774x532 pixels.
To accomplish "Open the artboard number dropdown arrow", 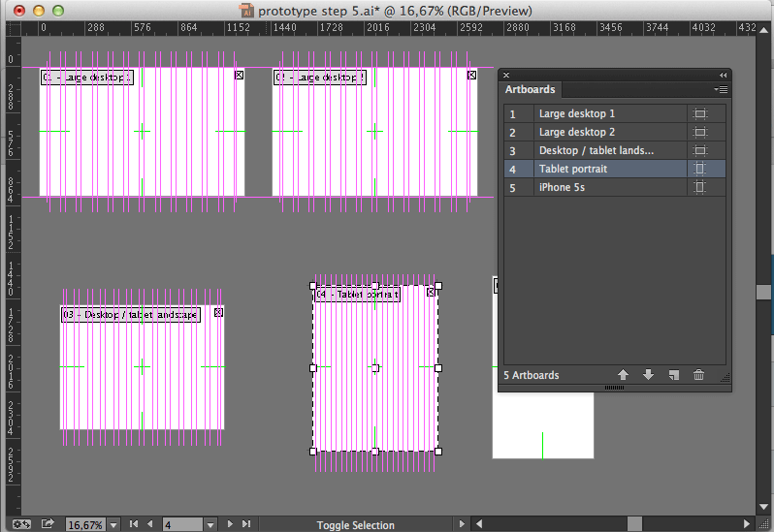I will (x=210, y=524).
